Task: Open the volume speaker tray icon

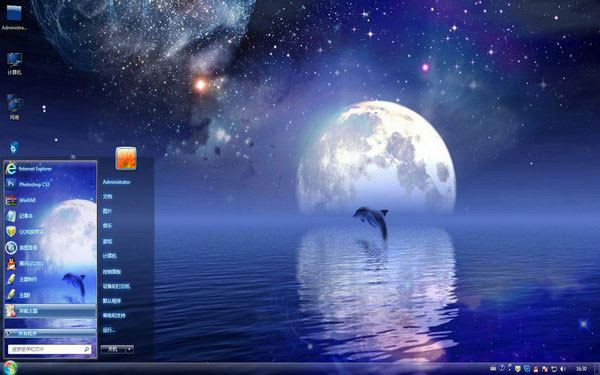Action: 563,369
